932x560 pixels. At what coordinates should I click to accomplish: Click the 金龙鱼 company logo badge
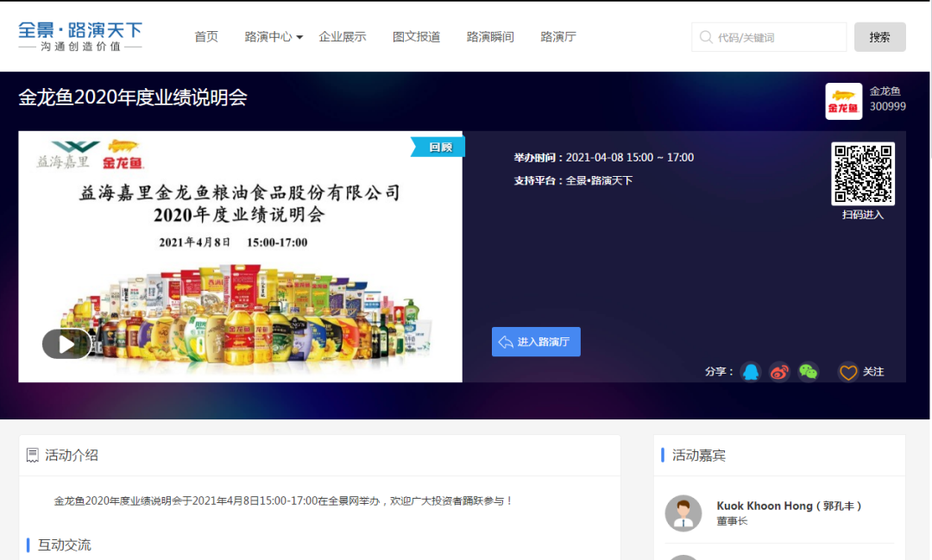point(843,101)
